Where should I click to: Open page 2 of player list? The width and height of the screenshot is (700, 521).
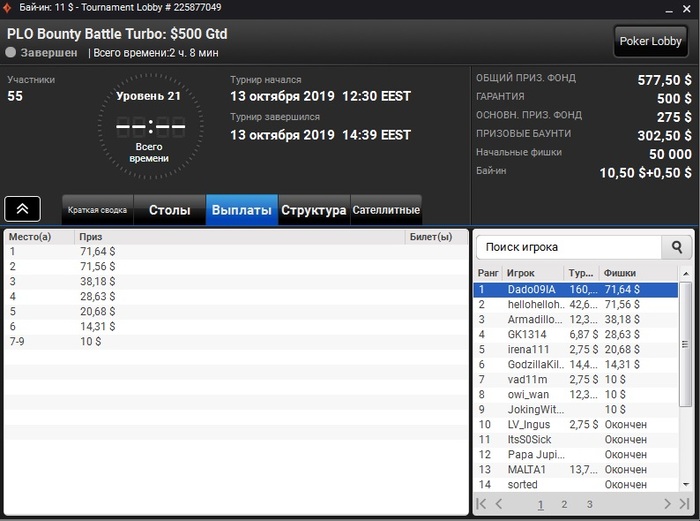pyautogui.click(x=564, y=504)
